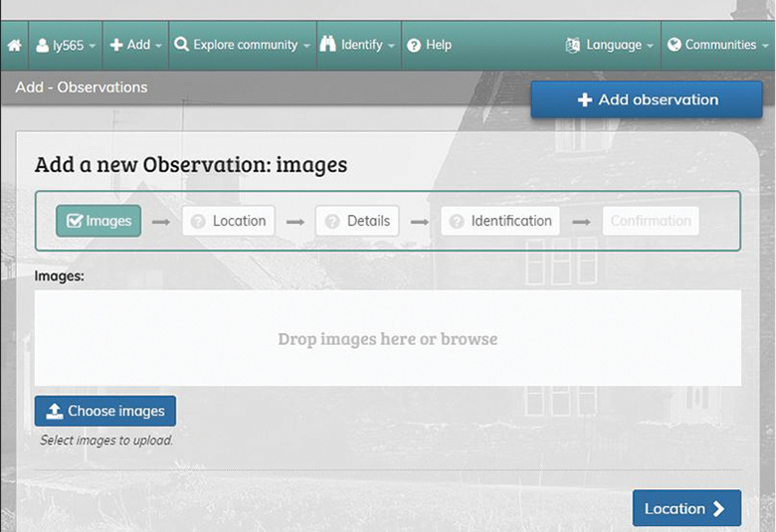Click the globe Communities icon
The image size is (776, 532).
click(675, 45)
